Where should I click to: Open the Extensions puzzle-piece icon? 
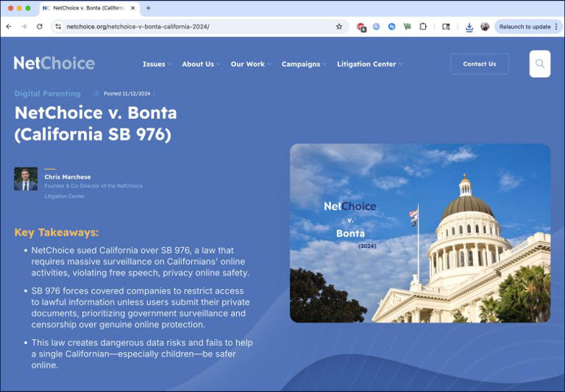(423, 26)
